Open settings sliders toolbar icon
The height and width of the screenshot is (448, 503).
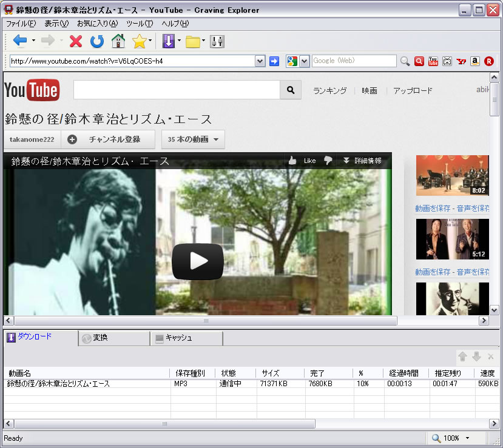click(x=217, y=41)
